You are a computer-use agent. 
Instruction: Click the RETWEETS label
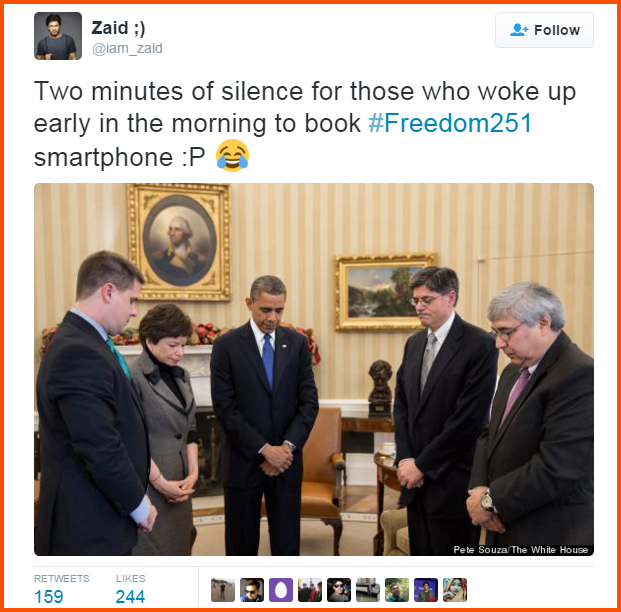point(62,578)
